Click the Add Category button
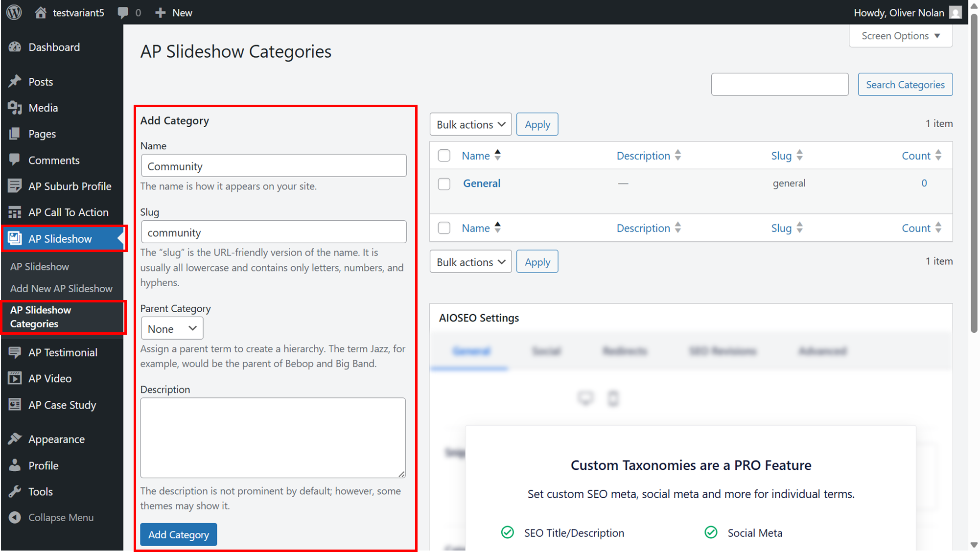The height and width of the screenshot is (552, 980). 179,534
